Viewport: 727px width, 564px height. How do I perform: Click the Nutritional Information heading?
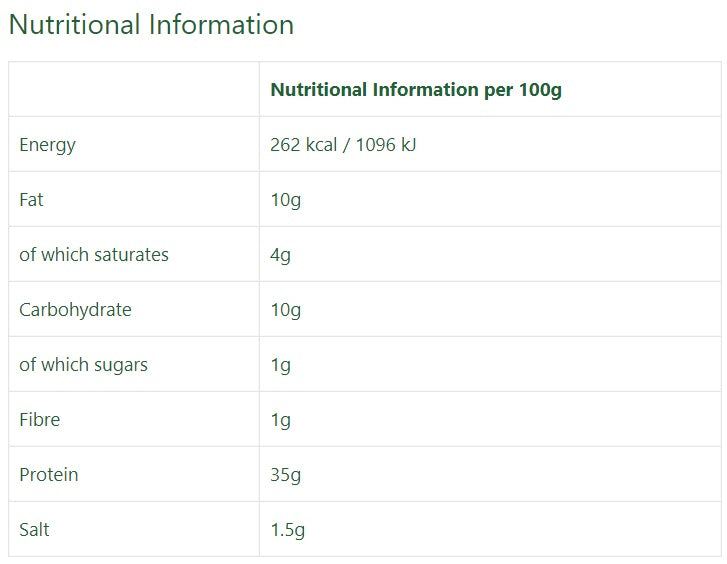tap(151, 25)
